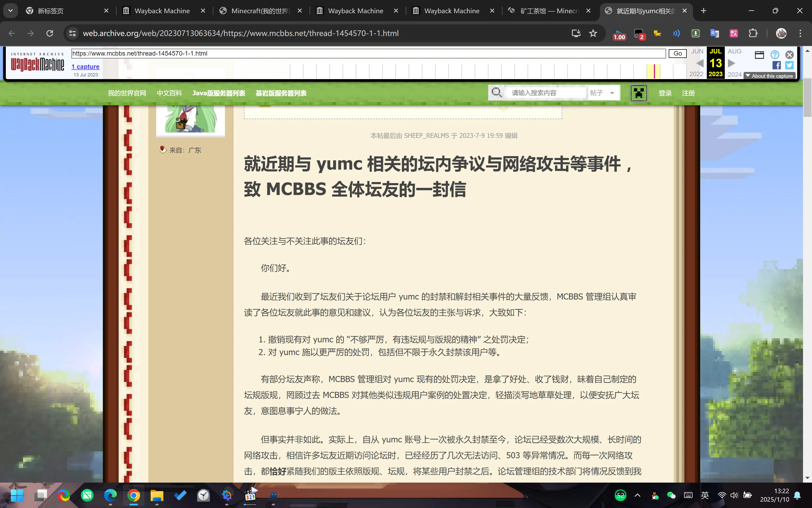Click the page vertical scrollbar thumb
Screen dimensions: 812x508
(x=807, y=97)
